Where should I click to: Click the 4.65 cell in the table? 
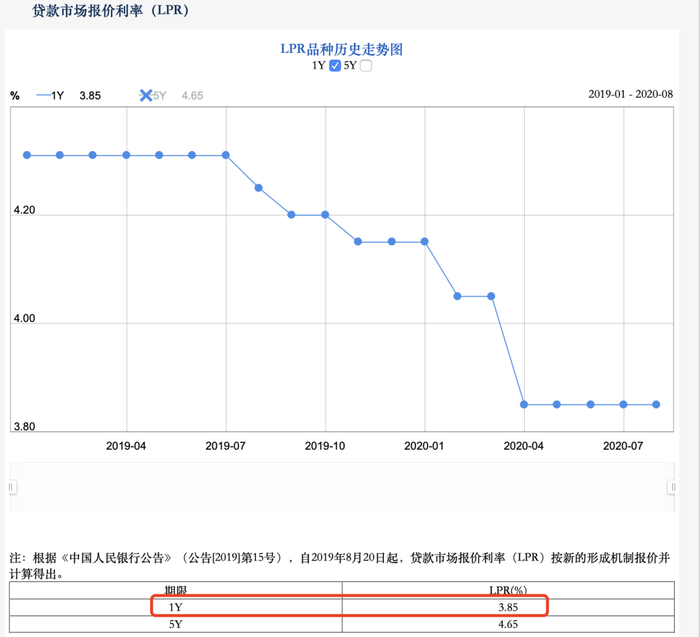point(508,624)
